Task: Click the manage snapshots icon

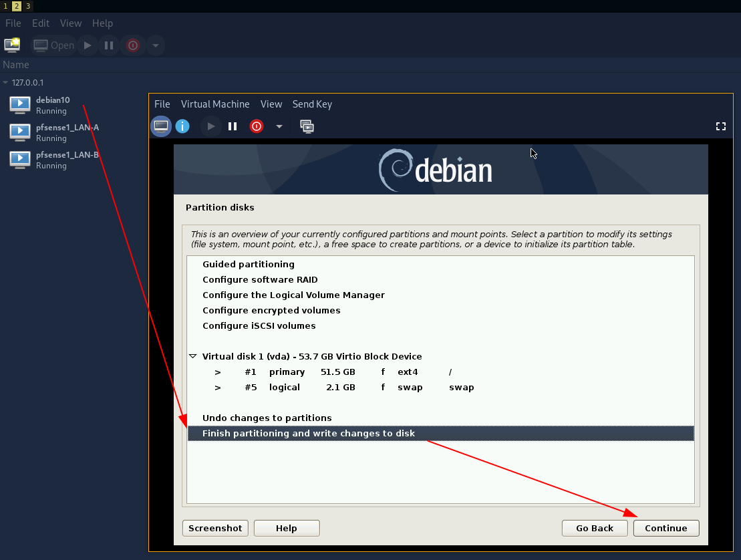Action: 307,126
